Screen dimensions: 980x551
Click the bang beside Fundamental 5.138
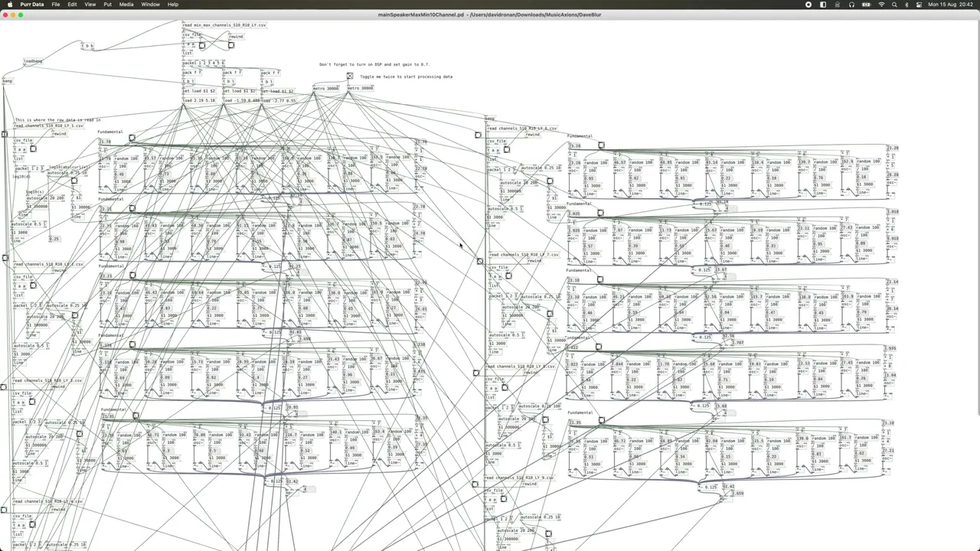(x=132, y=344)
